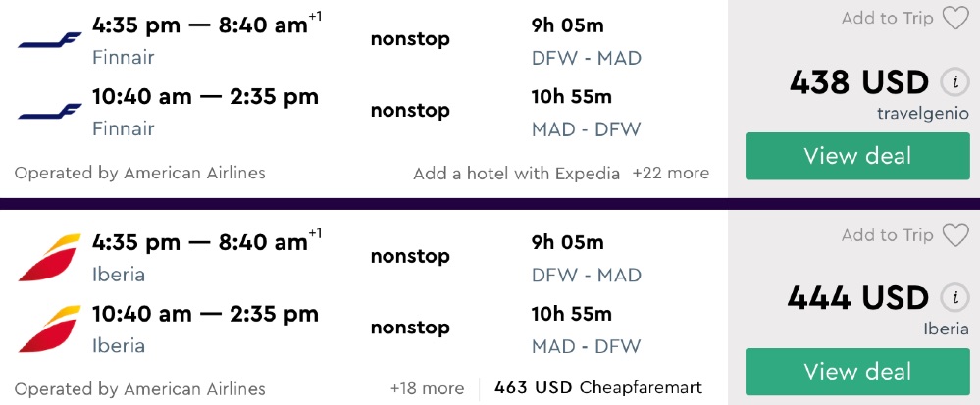This screenshot has height=405, width=980.
Task: Click Add a hotel with Expedia link
Action: coord(516,174)
